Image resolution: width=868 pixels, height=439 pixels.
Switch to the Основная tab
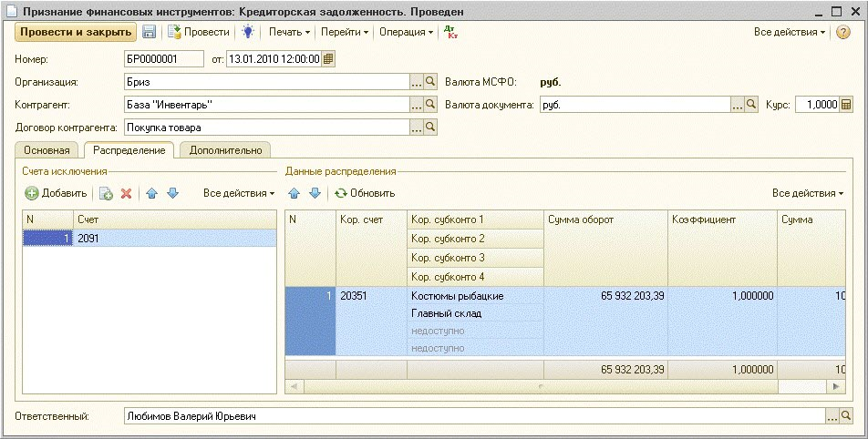[46, 150]
